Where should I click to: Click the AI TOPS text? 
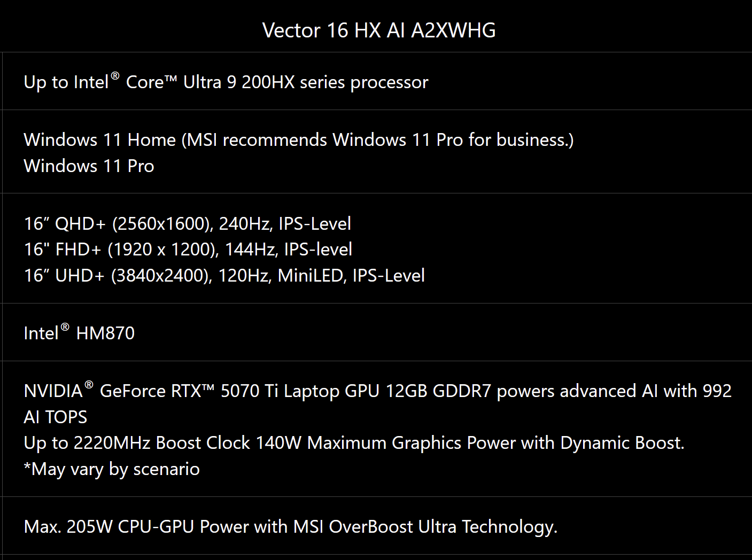(56, 417)
